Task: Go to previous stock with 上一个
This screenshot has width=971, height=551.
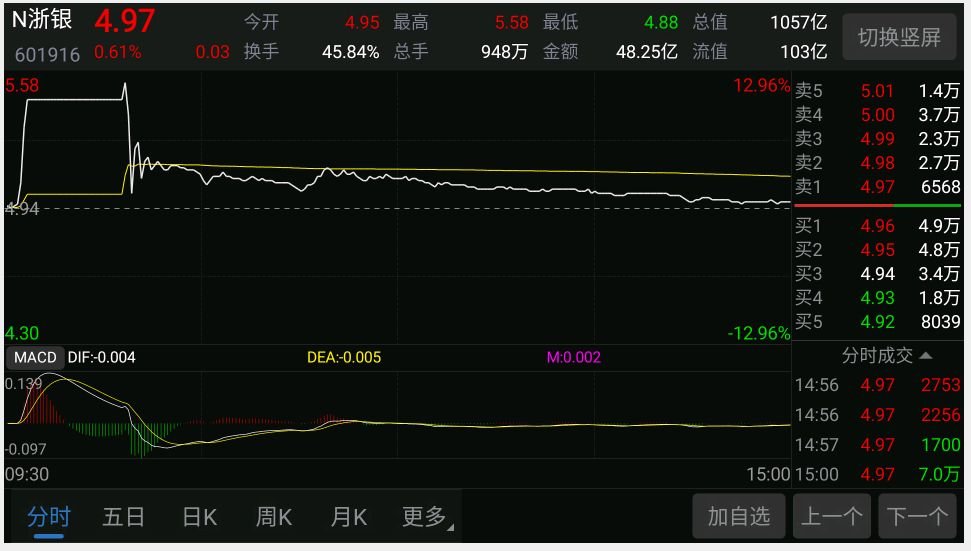Action: [832, 516]
